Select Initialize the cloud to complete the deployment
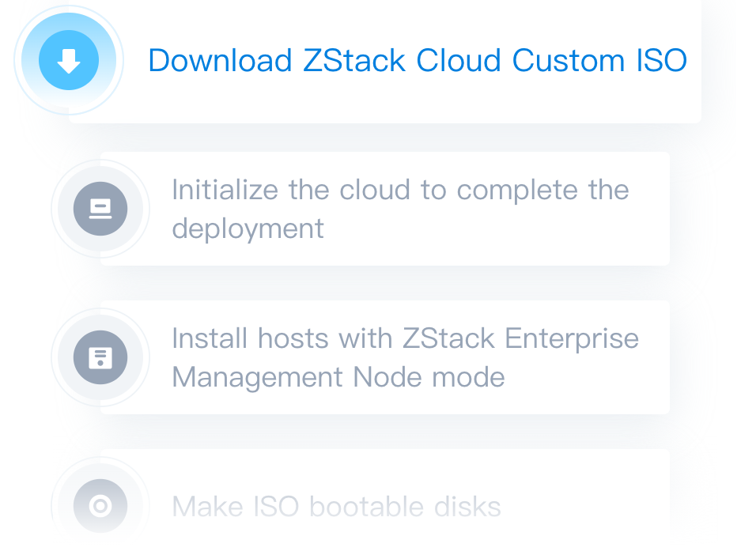This screenshot has height=555, width=756. (401, 209)
